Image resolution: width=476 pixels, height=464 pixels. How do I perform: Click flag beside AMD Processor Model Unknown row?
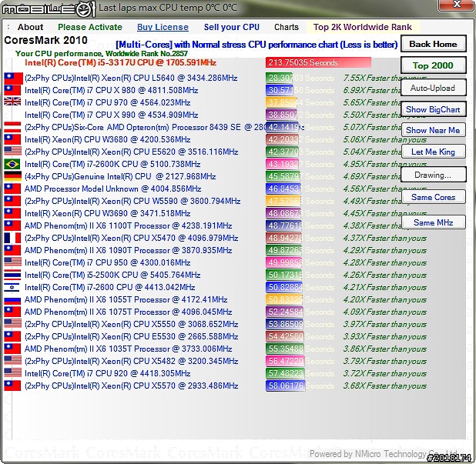[x=13, y=189]
